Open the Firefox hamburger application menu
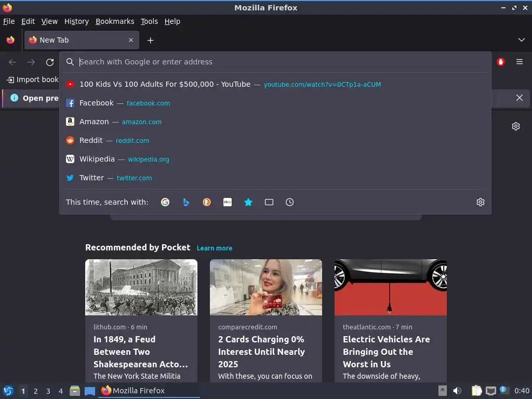Screen dimensions: 532x399 520,62
